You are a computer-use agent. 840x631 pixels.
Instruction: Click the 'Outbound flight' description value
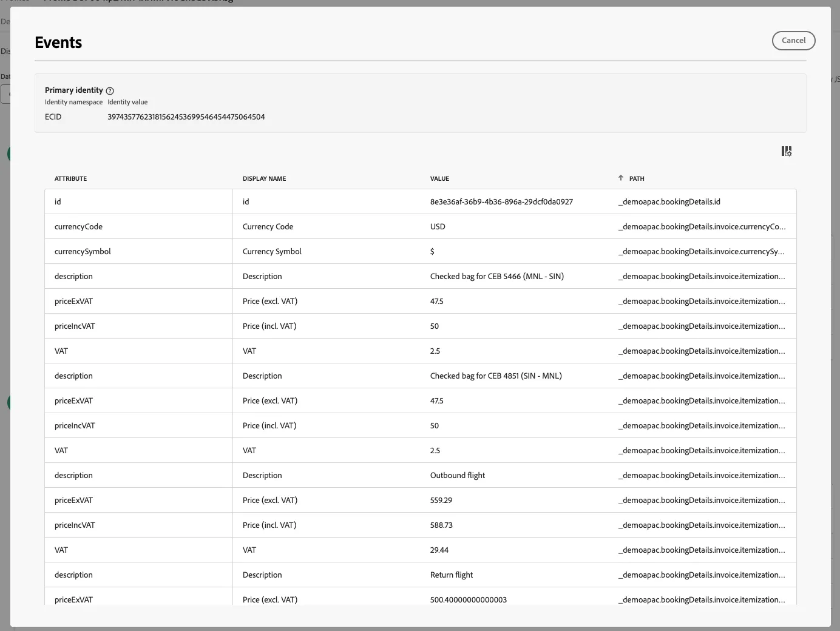(458, 476)
